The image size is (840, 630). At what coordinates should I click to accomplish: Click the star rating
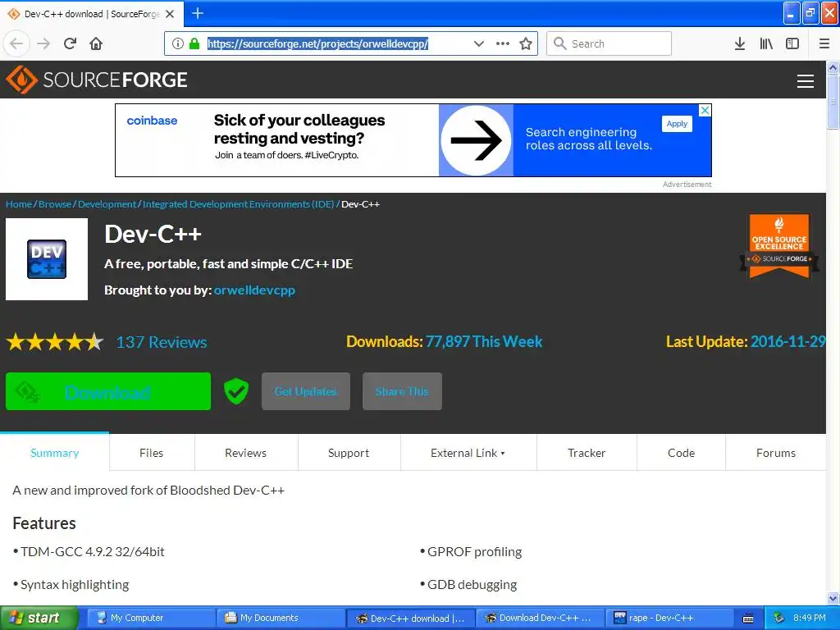(55, 342)
